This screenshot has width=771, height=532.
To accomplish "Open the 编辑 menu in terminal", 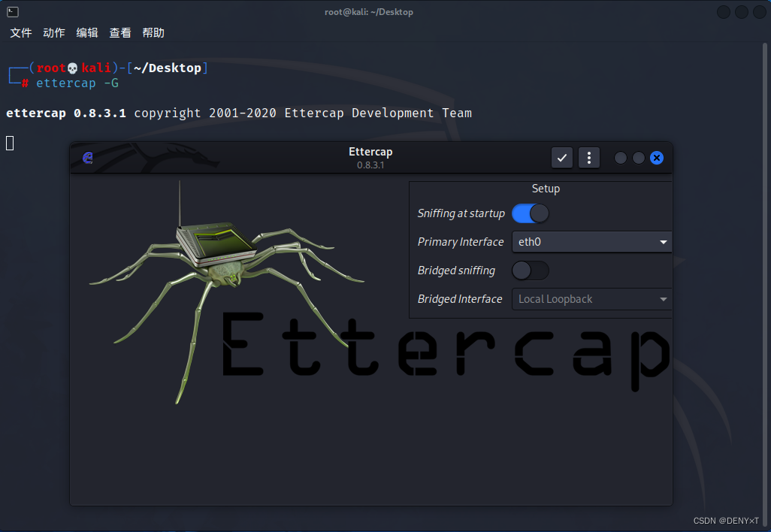I will click(x=87, y=33).
